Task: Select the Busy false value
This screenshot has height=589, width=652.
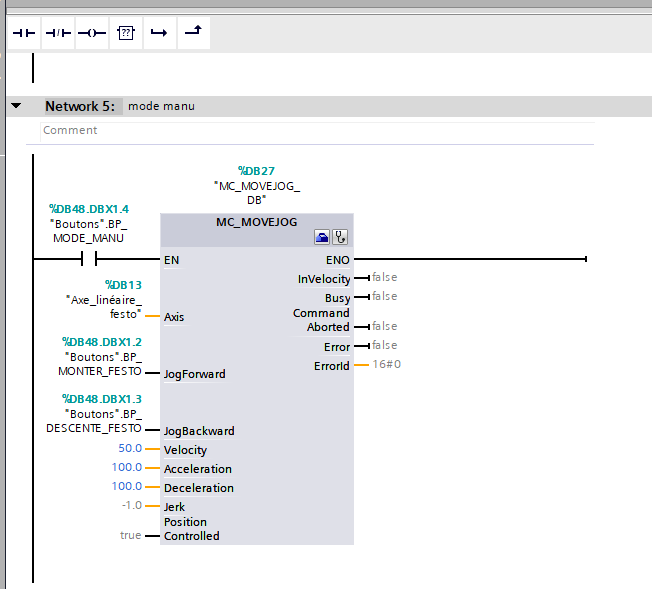Action: (x=385, y=296)
